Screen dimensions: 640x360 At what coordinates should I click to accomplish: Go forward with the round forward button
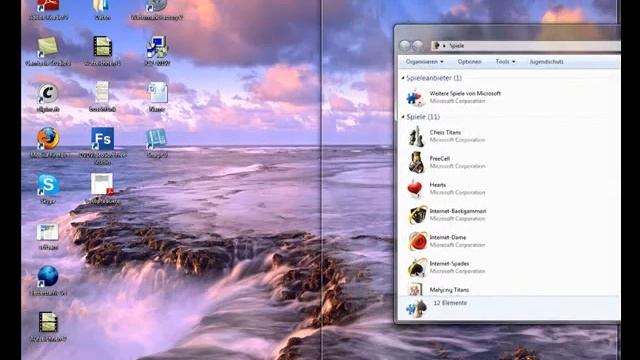[x=417, y=46]
